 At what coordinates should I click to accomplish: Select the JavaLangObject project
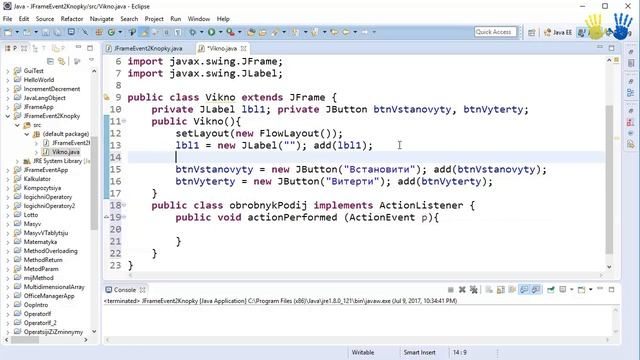tap(44, 98)
